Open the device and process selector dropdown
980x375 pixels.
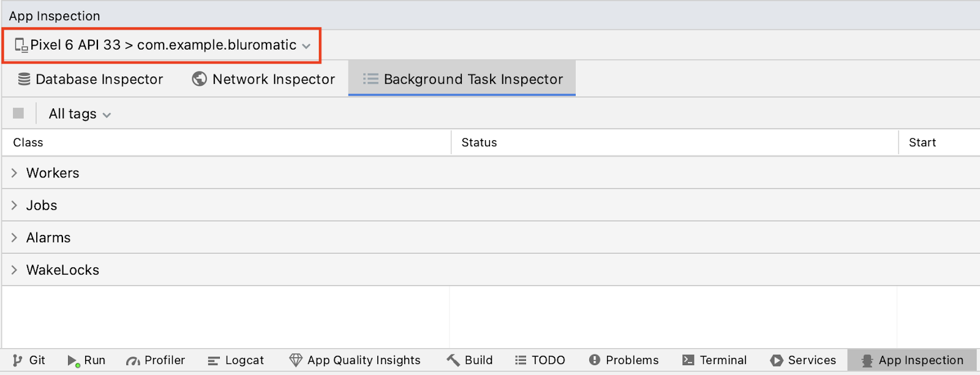pos(162,45)
